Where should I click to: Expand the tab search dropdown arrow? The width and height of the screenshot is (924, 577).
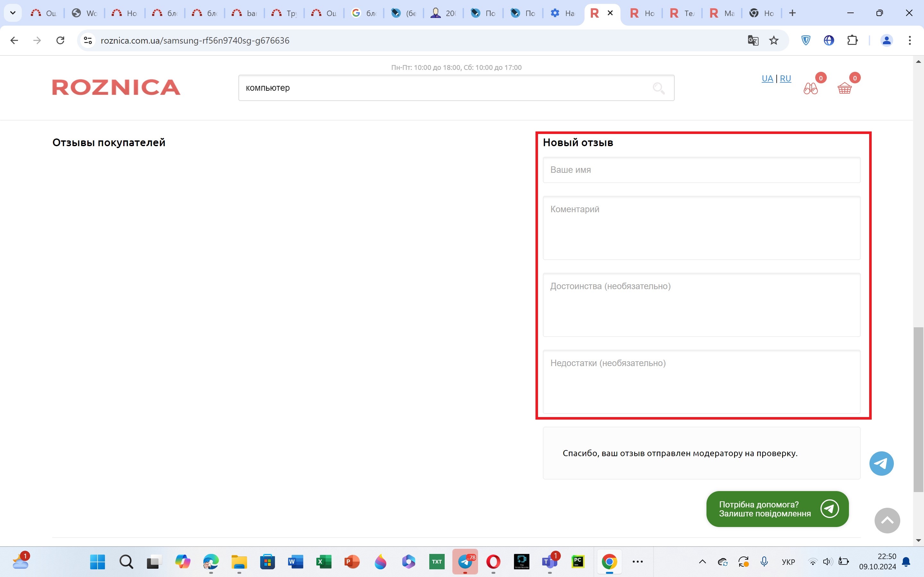pyautogui.click(x=13, y=13)
